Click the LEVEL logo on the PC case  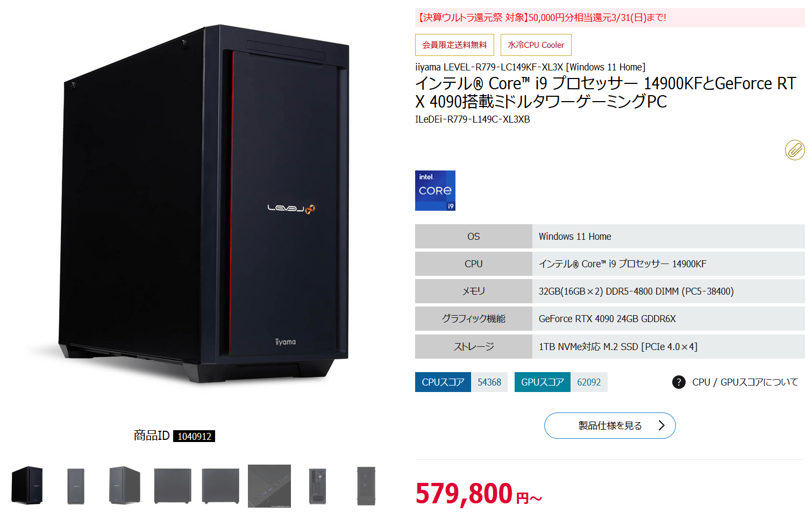pos(291,209)
